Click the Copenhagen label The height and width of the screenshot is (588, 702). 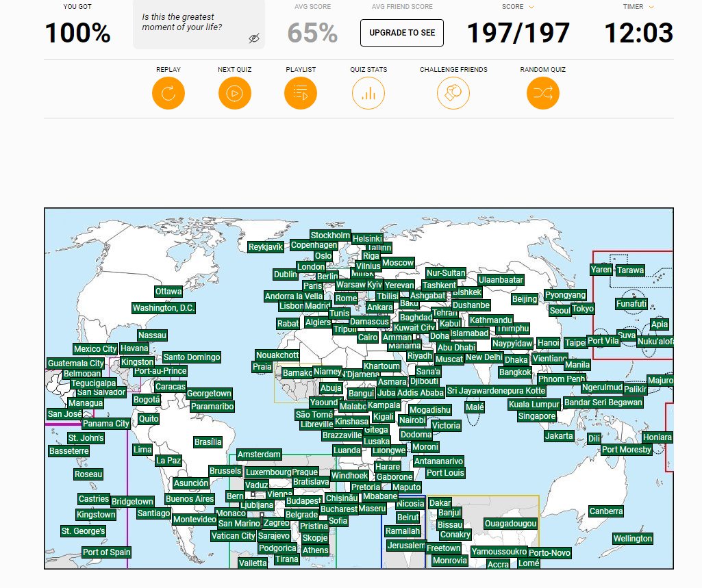pos(314,245)
